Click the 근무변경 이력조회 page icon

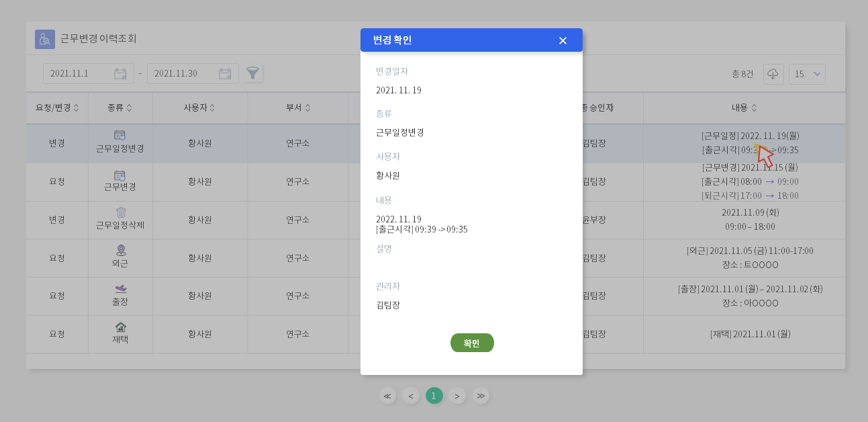[x=45, y=39]
